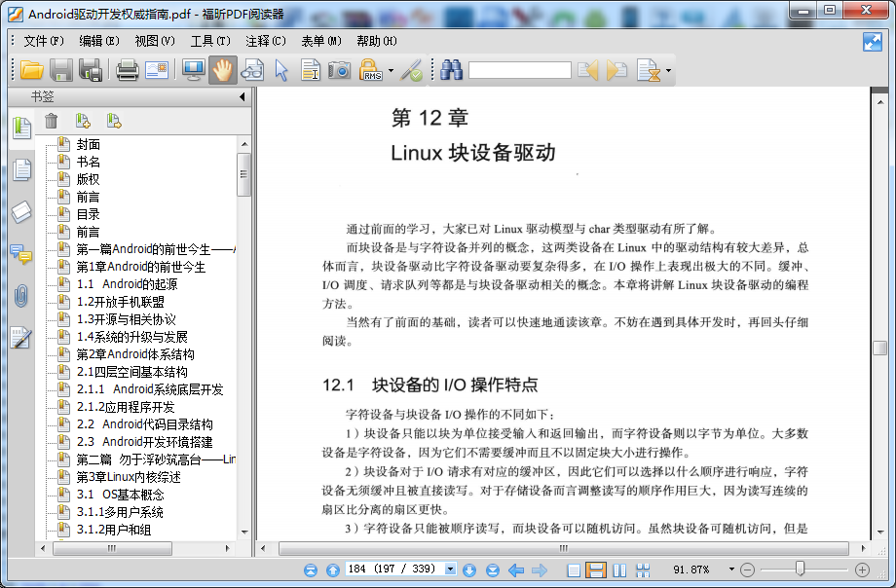Open the 视图(V) menu
This screenshot has width=896, height=588.
pos(155,41)
